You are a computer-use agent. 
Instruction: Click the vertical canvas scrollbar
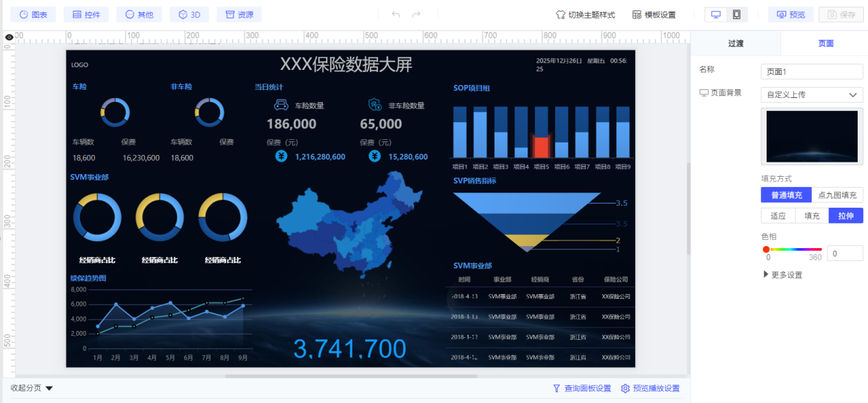(x=688, y=209)
